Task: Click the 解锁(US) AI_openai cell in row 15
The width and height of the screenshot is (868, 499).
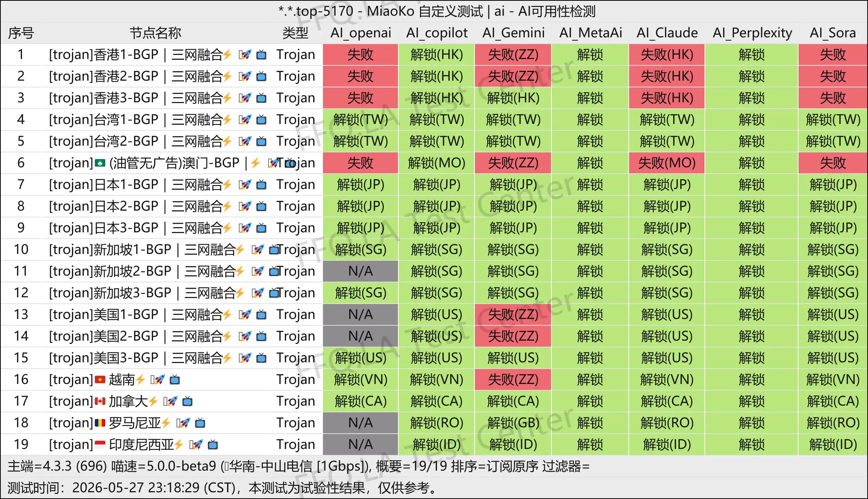Action: [361, 358]
